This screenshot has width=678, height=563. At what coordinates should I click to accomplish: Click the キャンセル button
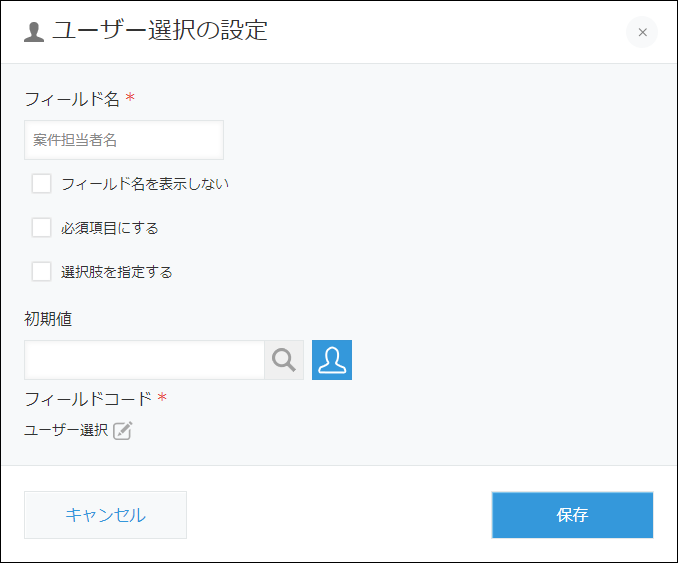point(106,515)
